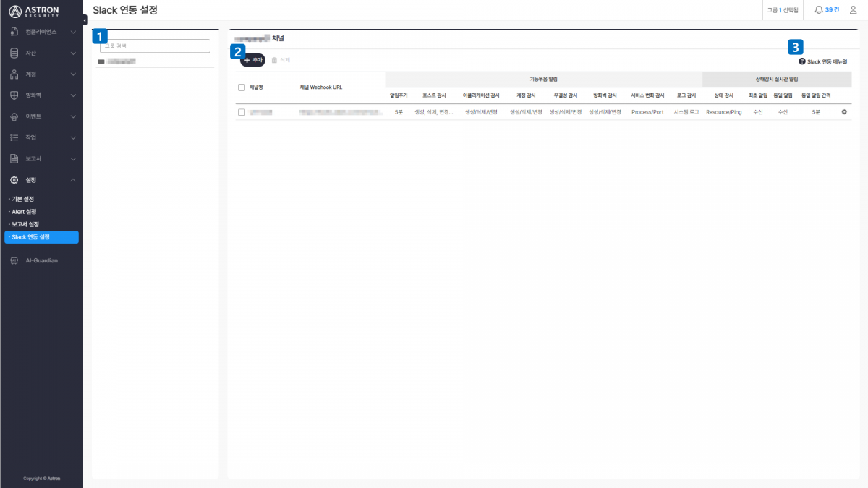Click the 호스트 감시 column header
The width and height of the screenshot is (868, 488).
click(x=434, y=95)
